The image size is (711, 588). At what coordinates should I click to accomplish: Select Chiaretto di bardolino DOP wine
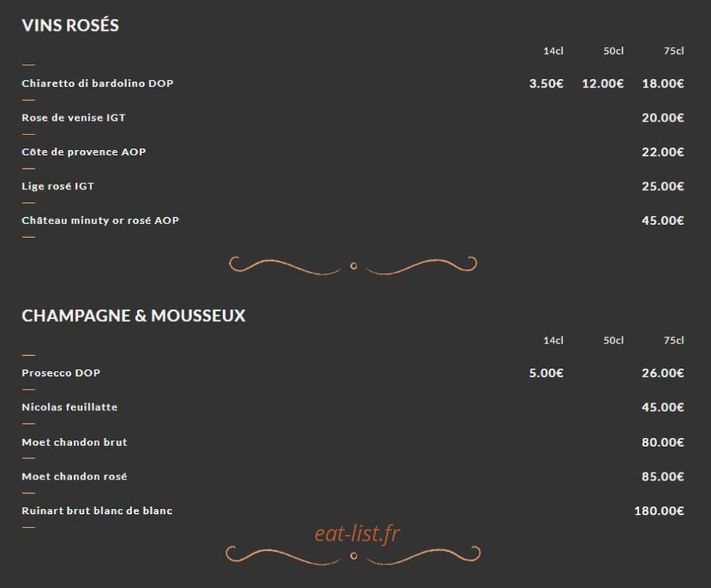point(98,83)
